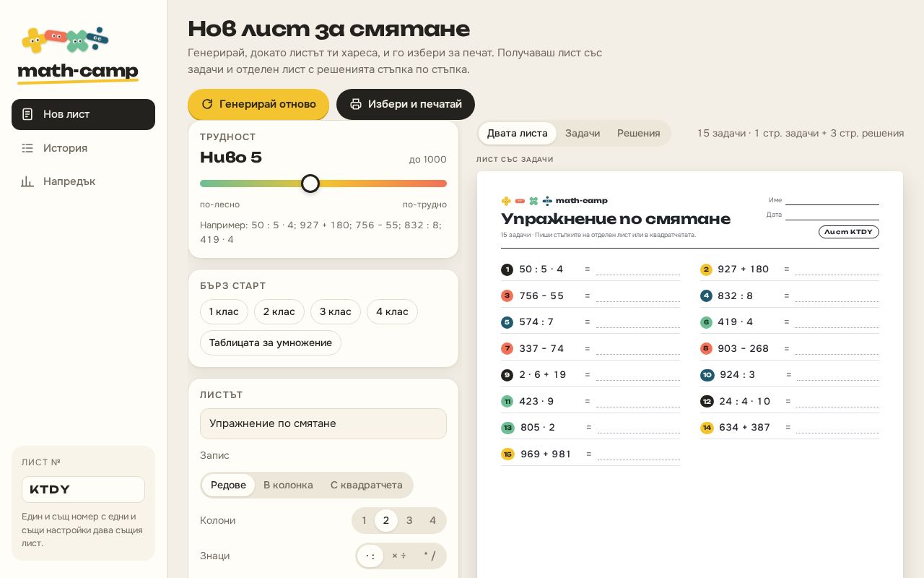This screenshot has width=924, height=578.
Task: Click the worksheet title input field
Action: tap(323, 423)
